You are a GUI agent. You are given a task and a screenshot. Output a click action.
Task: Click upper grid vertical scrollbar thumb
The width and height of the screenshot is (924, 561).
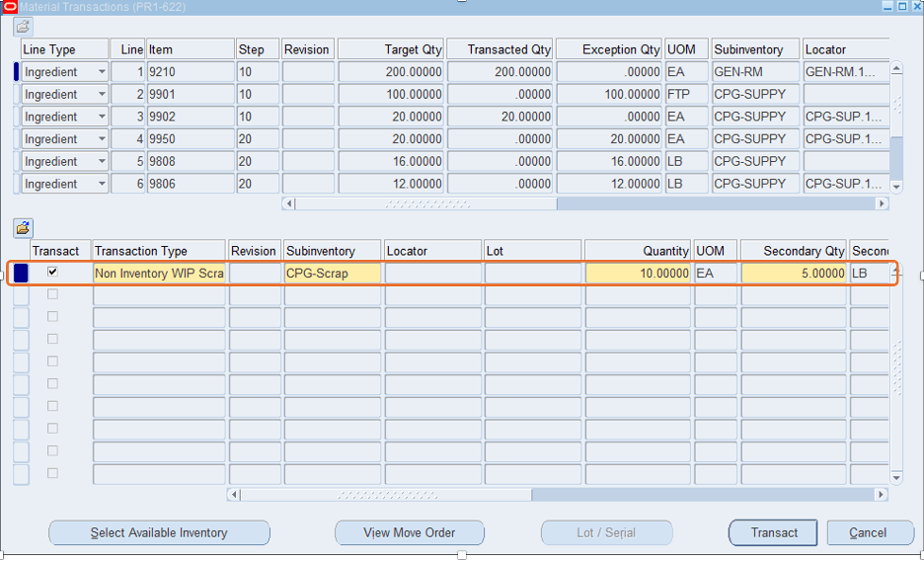pyautogui.click(x=896, y=106)
